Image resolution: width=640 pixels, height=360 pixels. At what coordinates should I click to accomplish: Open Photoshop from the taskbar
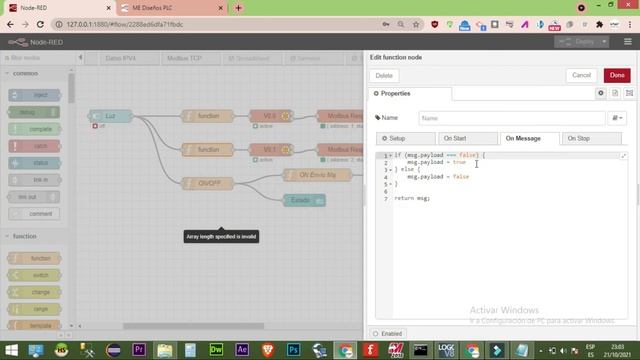[x=293, y=350]
